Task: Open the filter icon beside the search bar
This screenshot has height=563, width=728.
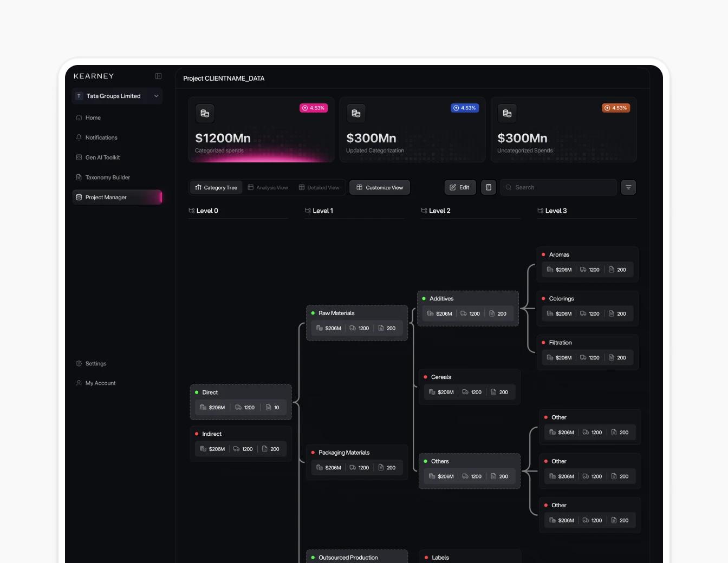Action: pyautogui.click(x=628, y=187)
